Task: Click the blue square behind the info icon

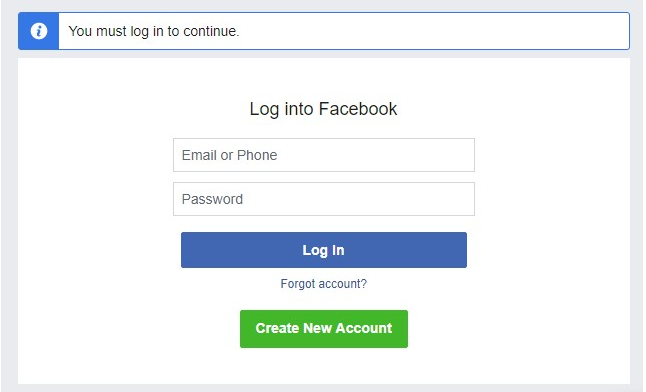Action: 39,31
